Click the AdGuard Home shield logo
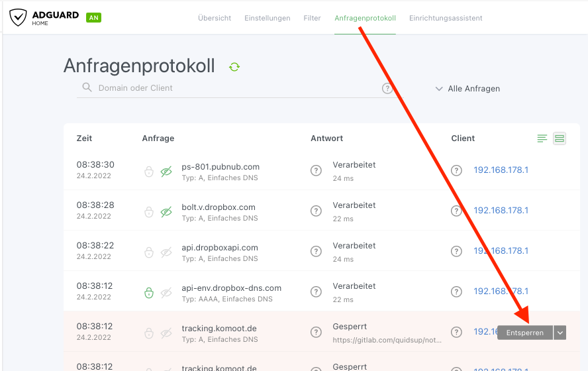The height and width of the screenshot is (371, 588). (19, 17)
